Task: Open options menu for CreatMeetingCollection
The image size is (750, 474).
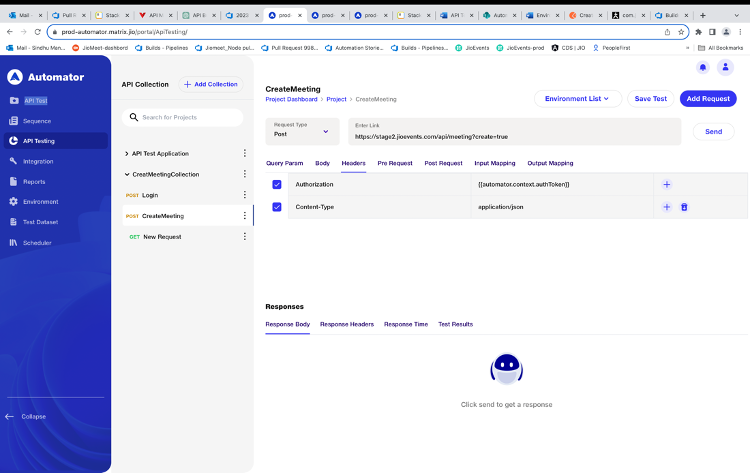Action: (x=244, y=174)
